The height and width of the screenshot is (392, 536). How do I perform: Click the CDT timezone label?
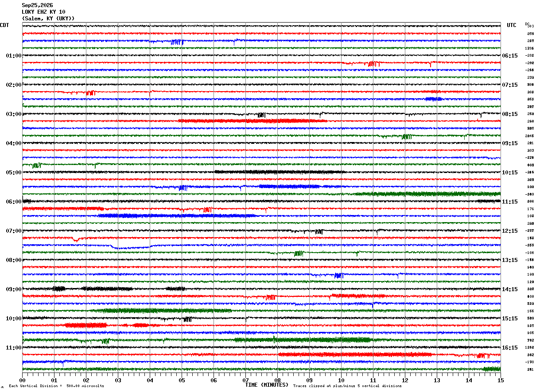click(x=4, y=25)
